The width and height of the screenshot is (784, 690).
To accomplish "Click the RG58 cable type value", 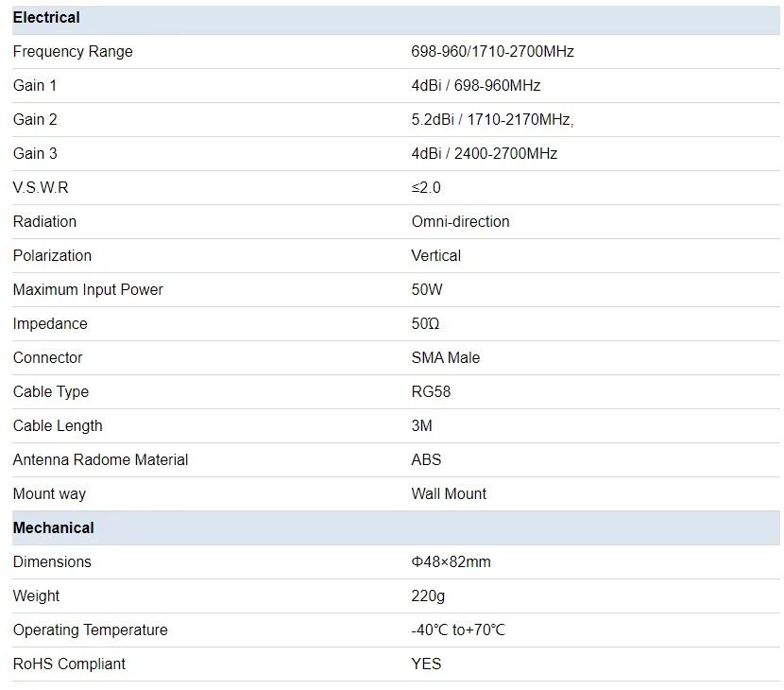I will (431, 391).
